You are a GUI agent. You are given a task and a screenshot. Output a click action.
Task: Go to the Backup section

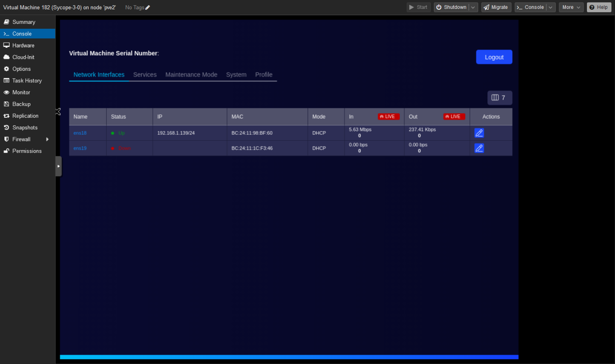coord(21,104)
